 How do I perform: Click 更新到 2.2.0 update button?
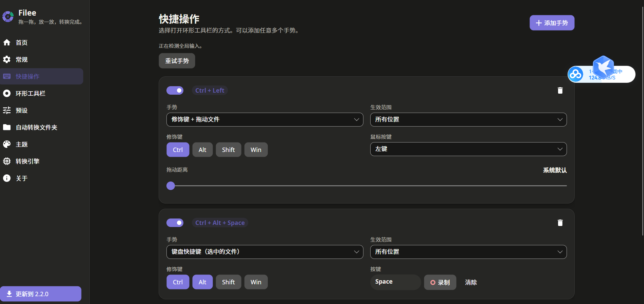(41, 294)
